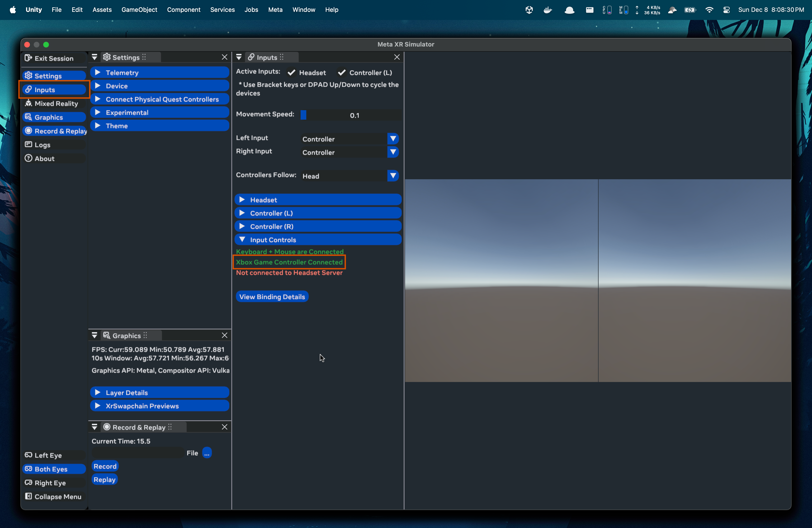Switch the view to Right Eye
The height and width of the screenshot is (528, 812).
click(x=50, y=483)
